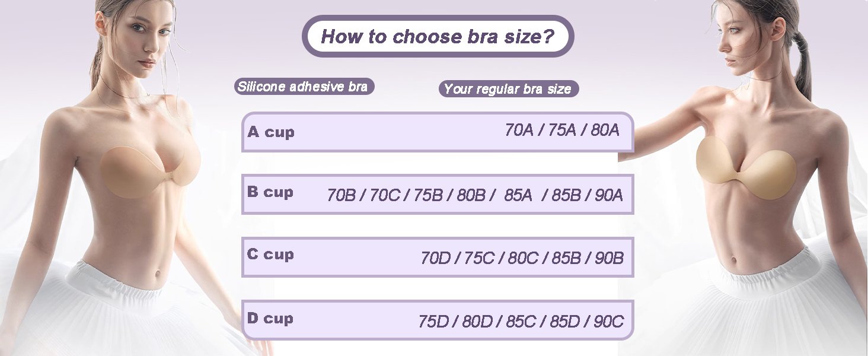Click the '85A' size in B cup row
Image resolution: width=868 pixels, height=356 pixels.
[x=519, y=195]
